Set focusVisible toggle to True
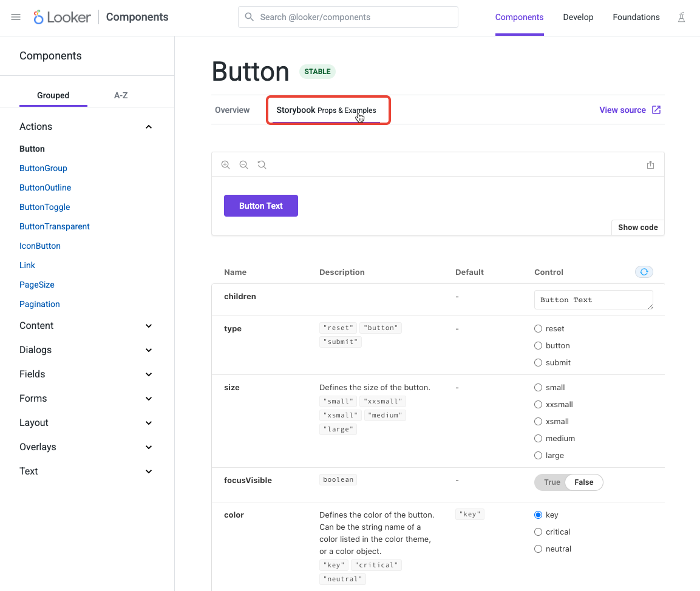700x591 pixels. pos(552,482)
